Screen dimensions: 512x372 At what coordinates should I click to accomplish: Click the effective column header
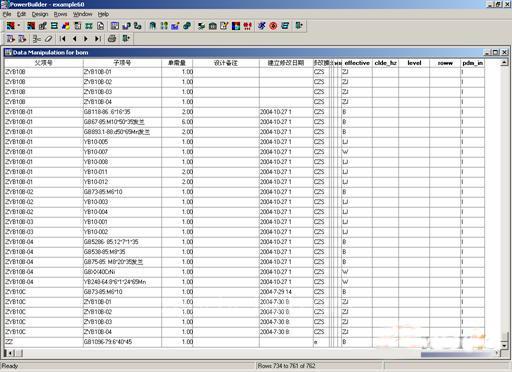pyautogui.click(x=357, y=63)
